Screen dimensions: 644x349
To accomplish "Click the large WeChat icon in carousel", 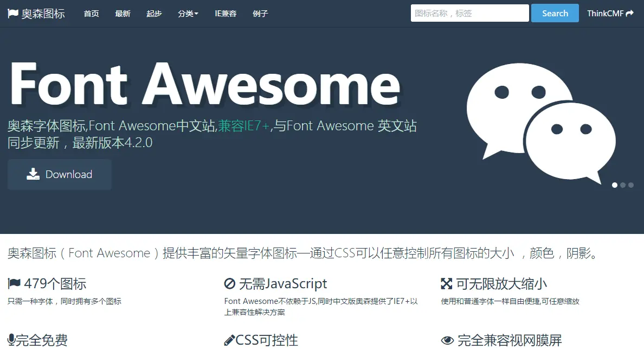I will point(542,123).
